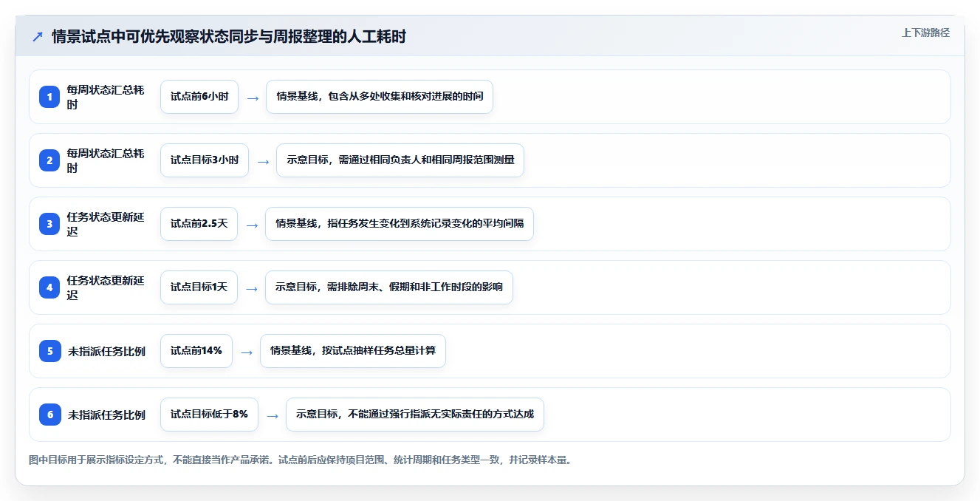Screen dimensions: 980x501
Task: Click the description 按试点抽样任务总量计算
Action: (353, 351)
